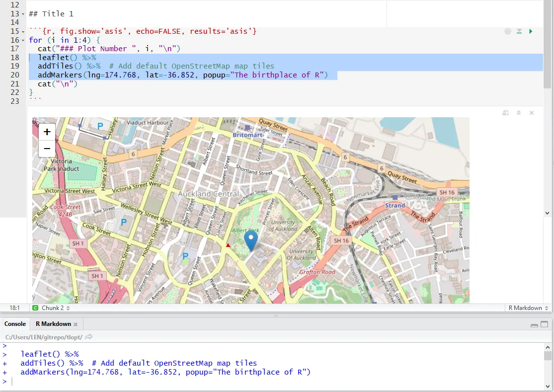Click console addMarkers command line

[165, 372]
